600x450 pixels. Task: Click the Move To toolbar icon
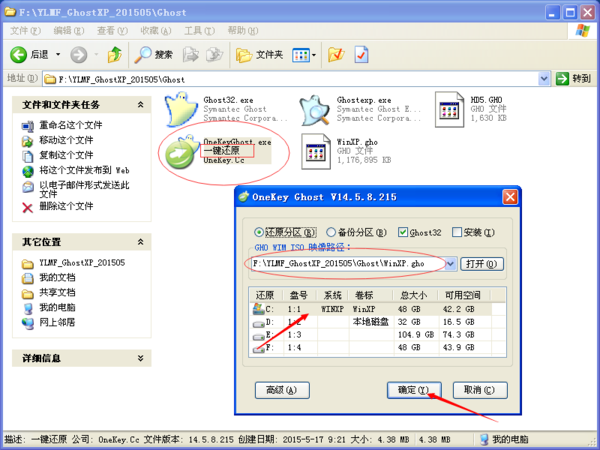pos(191,55)
